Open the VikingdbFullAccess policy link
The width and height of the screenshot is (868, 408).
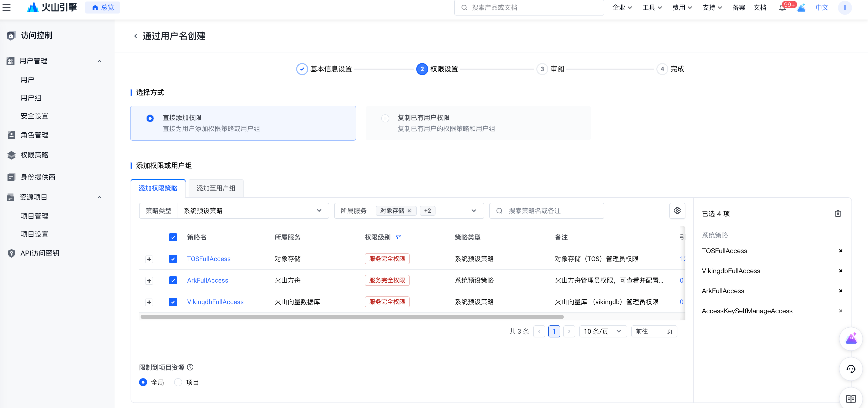(215, 302)
